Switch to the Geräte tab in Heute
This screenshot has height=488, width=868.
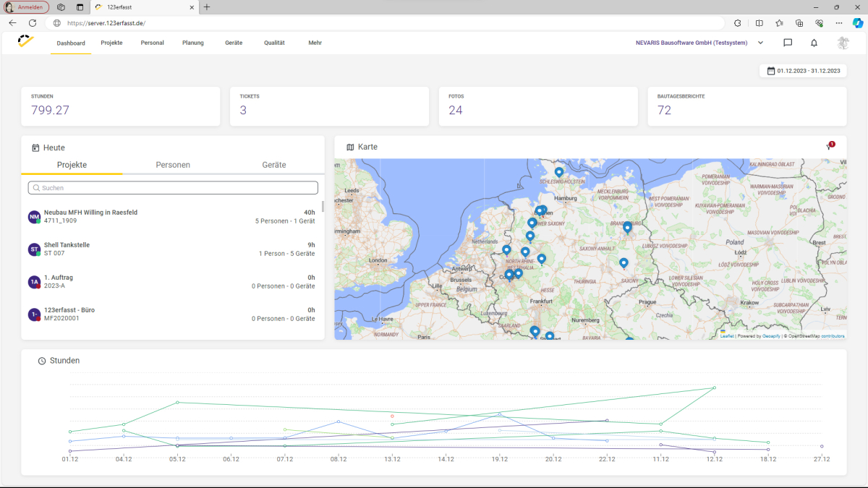pyautogui.click(x=273, y=165)
